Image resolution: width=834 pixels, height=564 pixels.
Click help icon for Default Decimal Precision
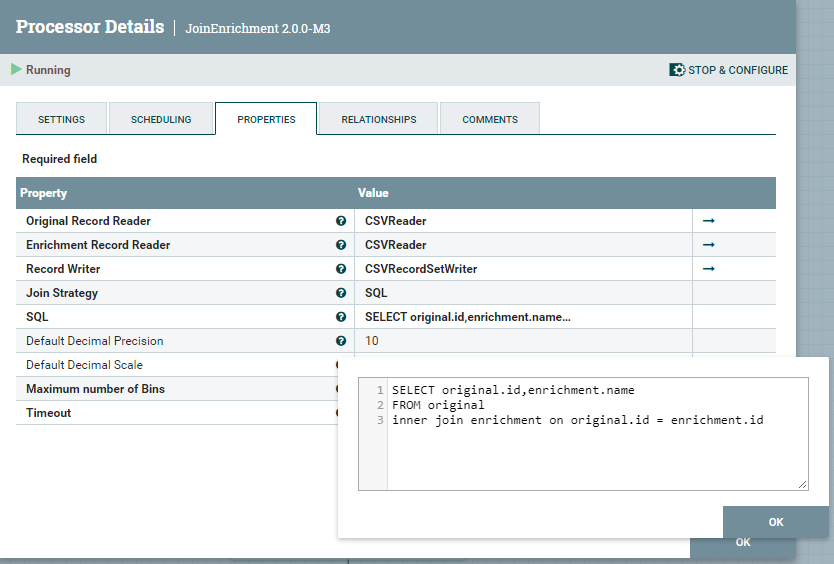341,341
